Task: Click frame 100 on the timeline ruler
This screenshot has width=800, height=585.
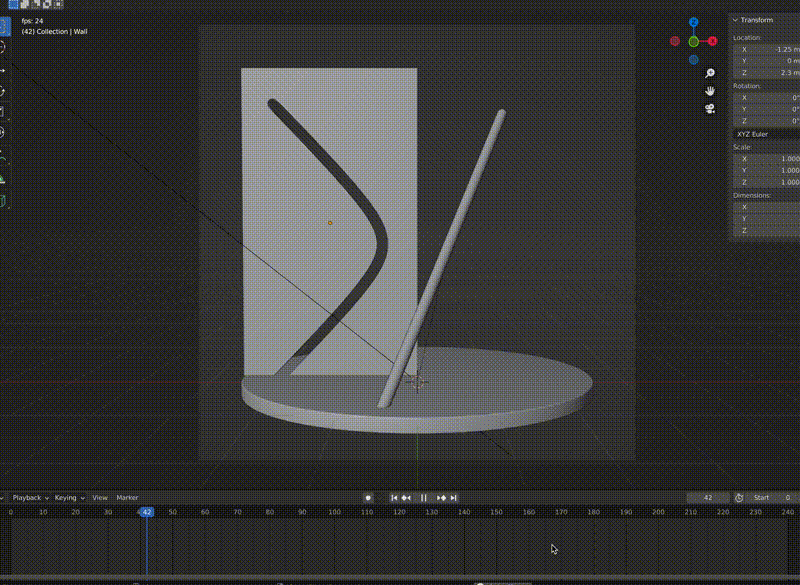Action: point(335,512)
